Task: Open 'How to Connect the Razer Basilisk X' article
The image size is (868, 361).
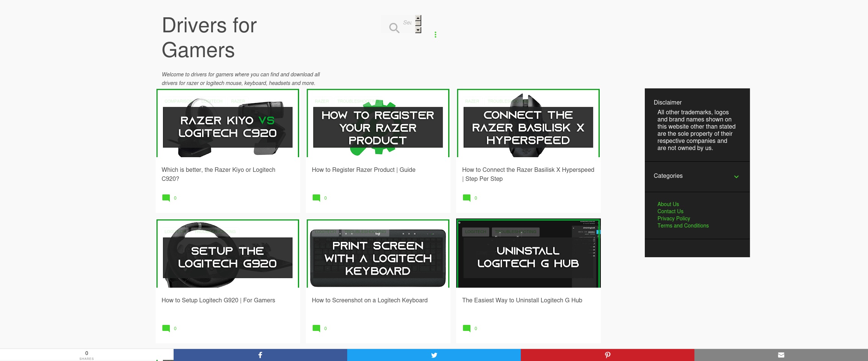Action: pos(528,174)
